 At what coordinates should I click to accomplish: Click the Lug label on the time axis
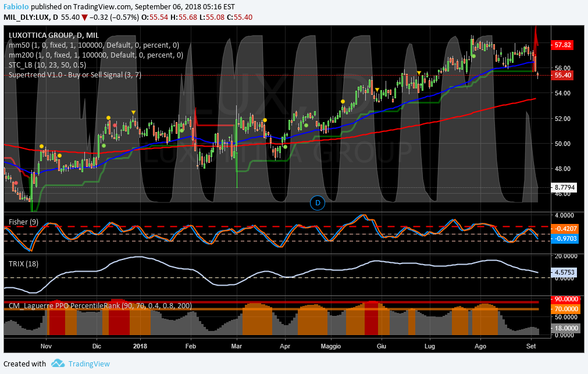430,346
